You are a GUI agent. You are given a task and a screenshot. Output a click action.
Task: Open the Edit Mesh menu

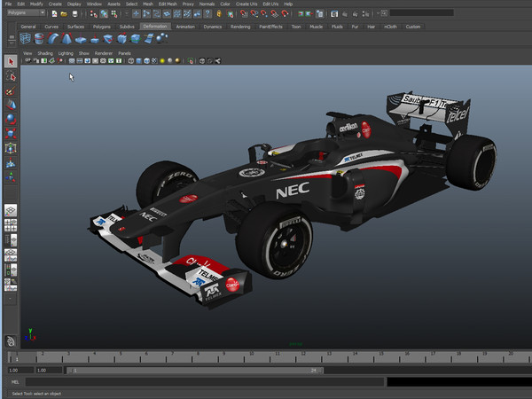pos(168,4)
